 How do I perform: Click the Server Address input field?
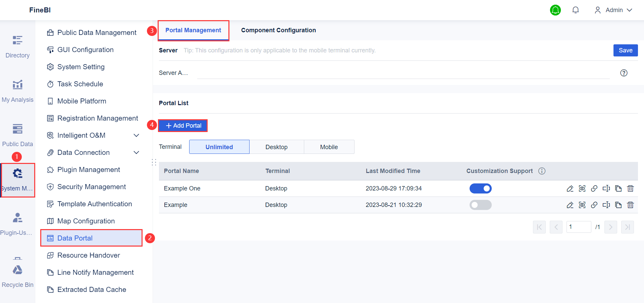(369, 73)
